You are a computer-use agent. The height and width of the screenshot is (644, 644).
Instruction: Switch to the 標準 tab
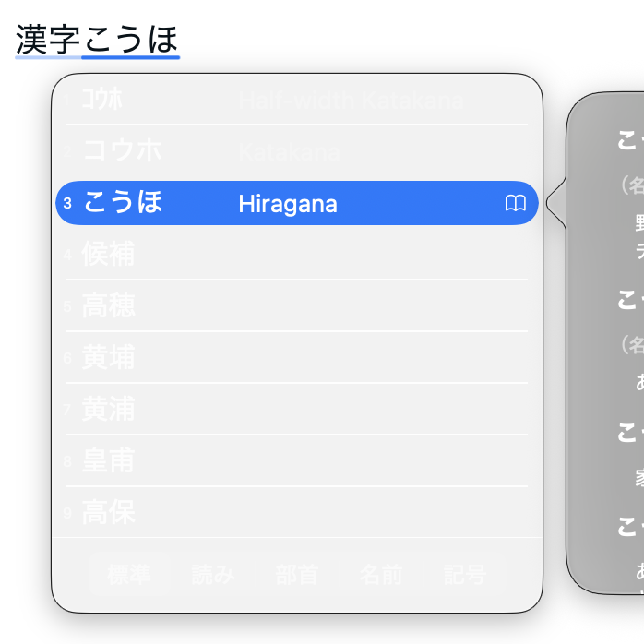[129, 575]
